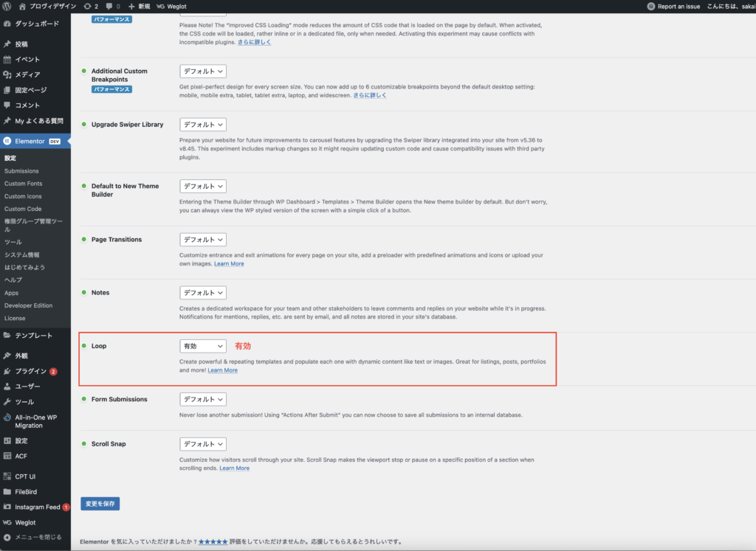Open the Page Transitions dropdown

(x=203, y=240)
